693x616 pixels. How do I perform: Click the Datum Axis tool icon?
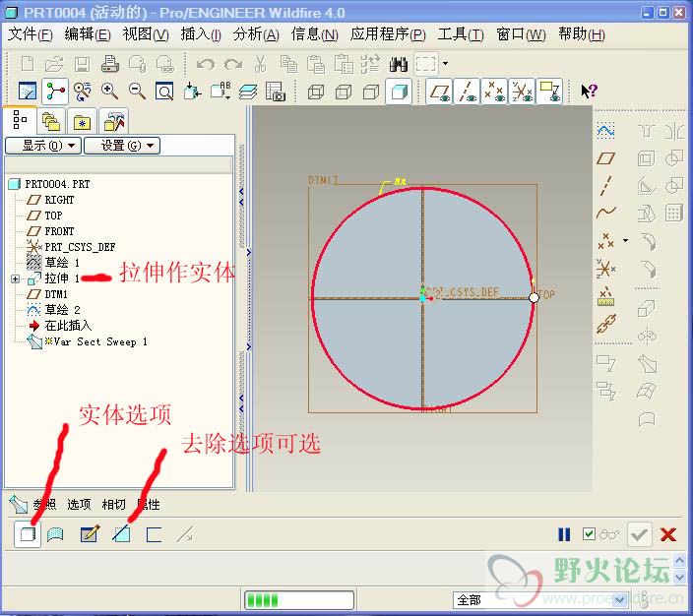(x=605, y=186)
